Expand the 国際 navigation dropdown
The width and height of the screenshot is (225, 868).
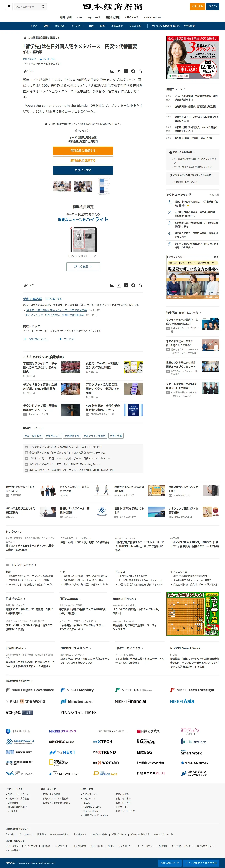(104, 26)
